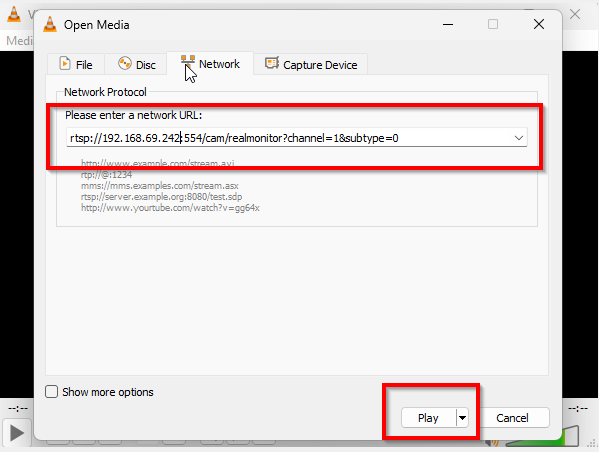
Task: Click the mms://mms.examples.com/stream.asx example
Action: [160, 186]
